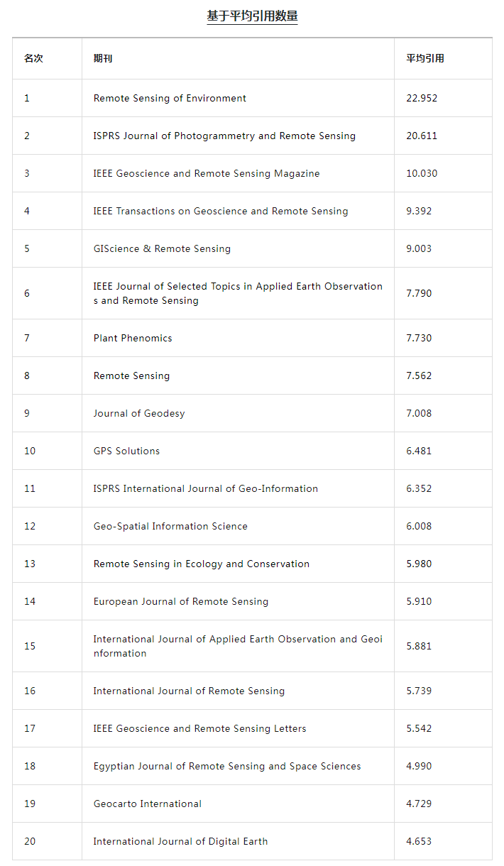Select the citation value 6.481

pos(419,451)
